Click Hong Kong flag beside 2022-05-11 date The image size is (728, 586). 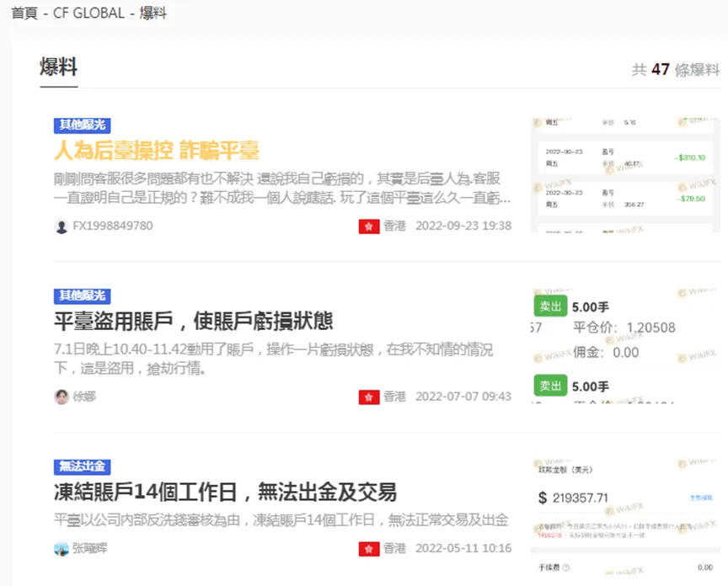(x=369, y=549)
